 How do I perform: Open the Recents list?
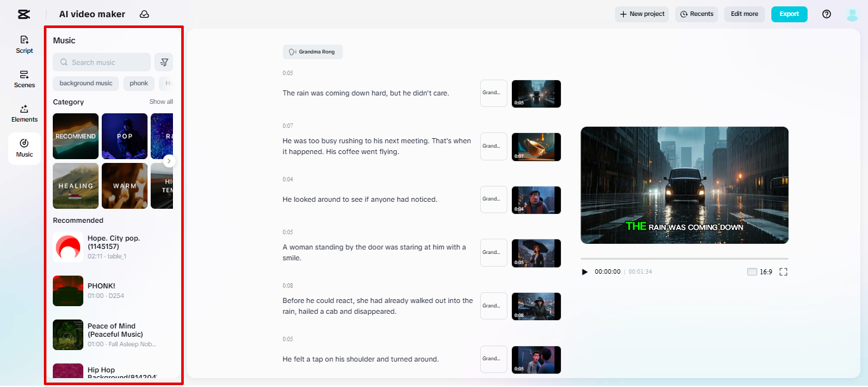point(696,14)
